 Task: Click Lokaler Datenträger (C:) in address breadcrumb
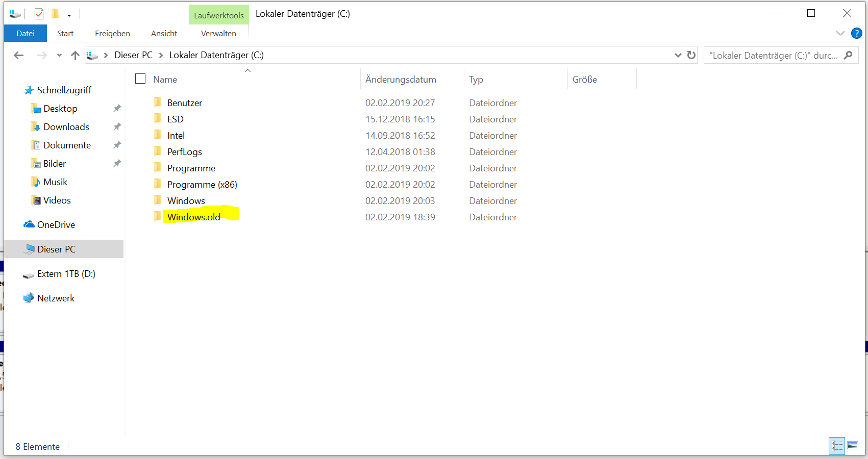[x=216, y=55]
